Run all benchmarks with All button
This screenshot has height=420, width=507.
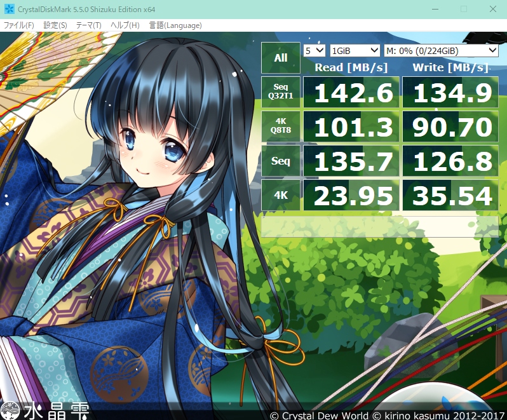point(280,58)
